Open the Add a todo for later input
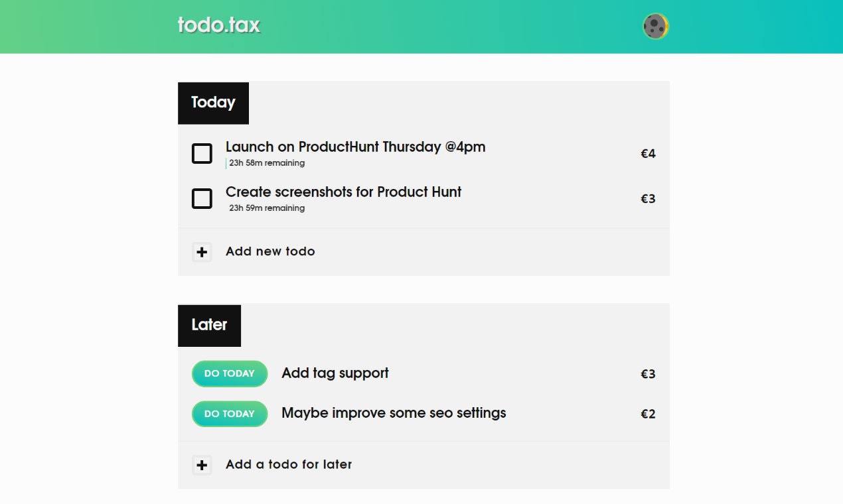 click(x=288, y=464)
